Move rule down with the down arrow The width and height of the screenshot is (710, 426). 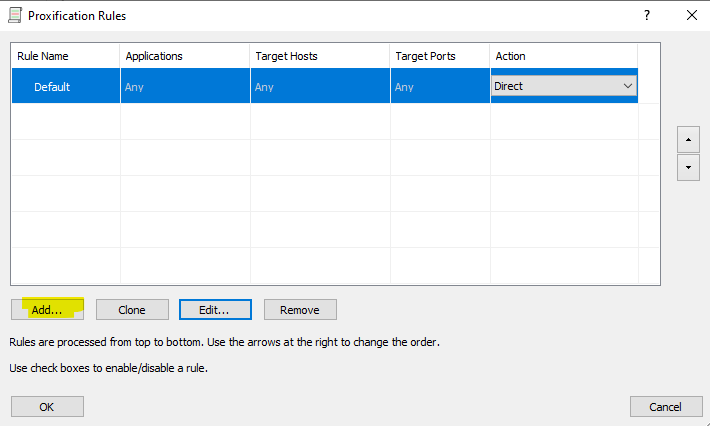(688, 167)
